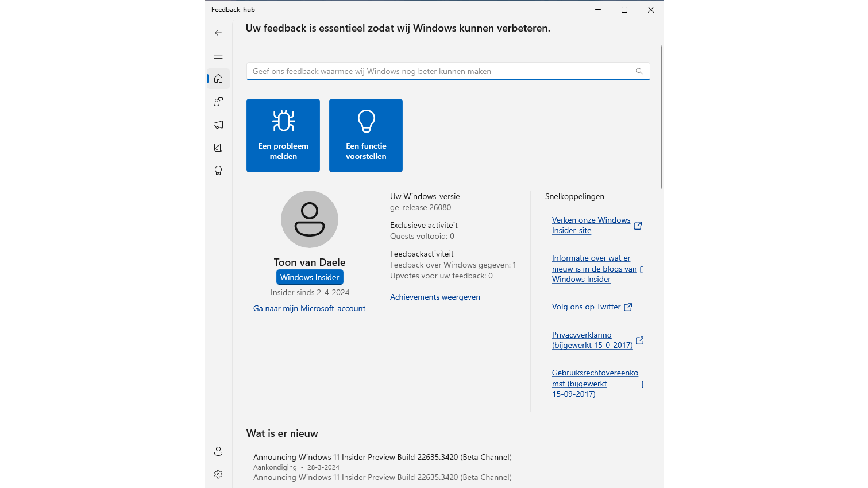This screenshot has height=488, width=868.
Task: Click 'Upvotes voor uw feedback: 0' text
Action: [x=441, y=276]
